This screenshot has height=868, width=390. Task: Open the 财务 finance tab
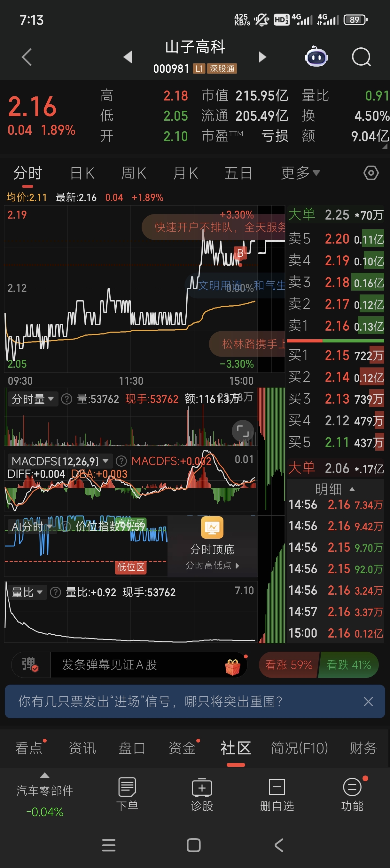pos(363,748)
